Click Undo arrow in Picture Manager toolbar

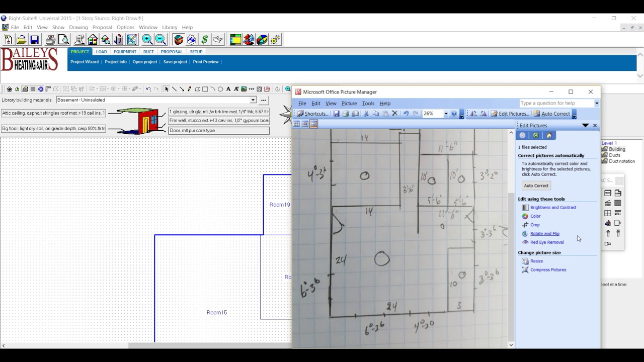pyautogui.click(x=406, y=114)
